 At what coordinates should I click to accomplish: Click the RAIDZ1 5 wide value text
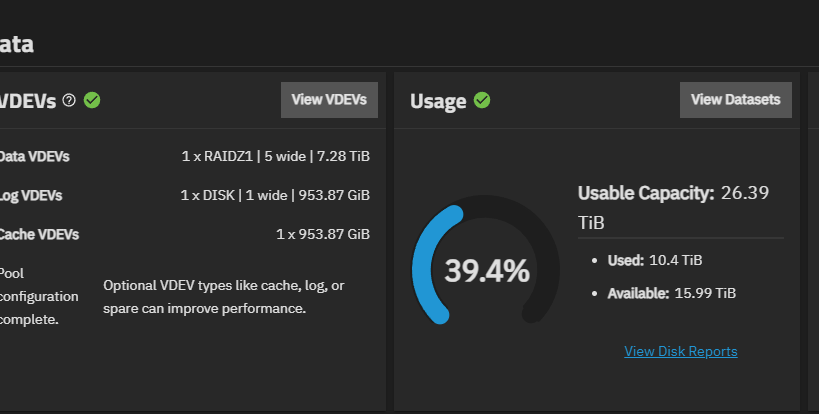pyautogui.click(x=275, y=157)
